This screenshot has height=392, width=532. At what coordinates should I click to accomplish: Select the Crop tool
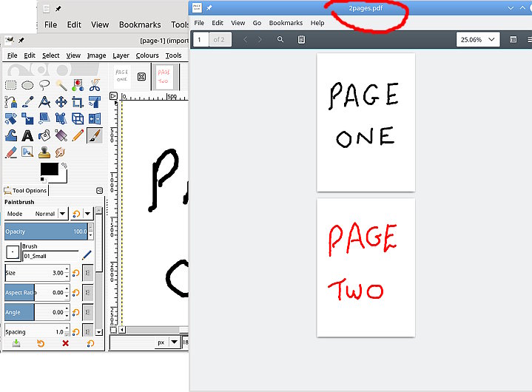(x=78, y=102)
